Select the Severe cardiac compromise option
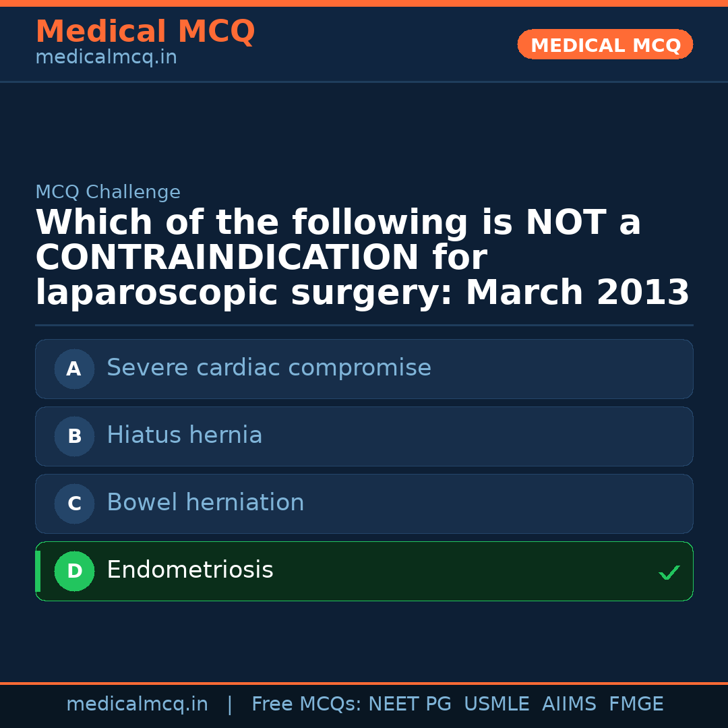The image size is (728, 728). [x=268, y=368]
